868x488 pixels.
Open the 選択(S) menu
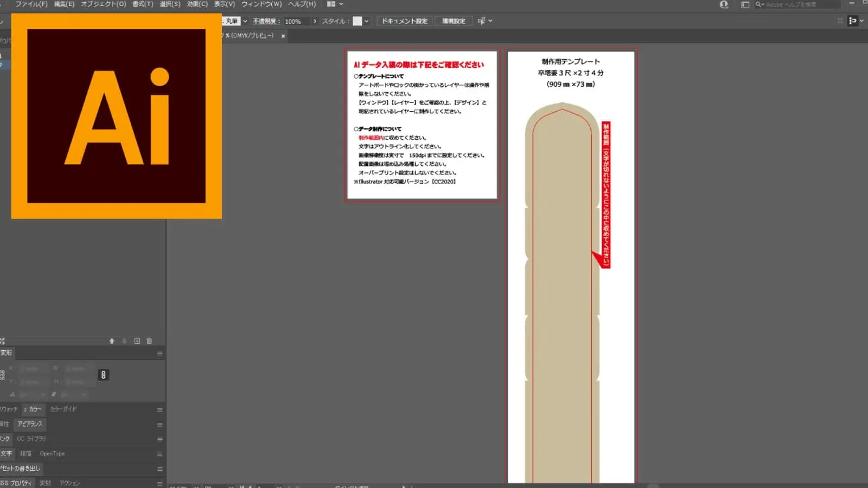(170, 4)
